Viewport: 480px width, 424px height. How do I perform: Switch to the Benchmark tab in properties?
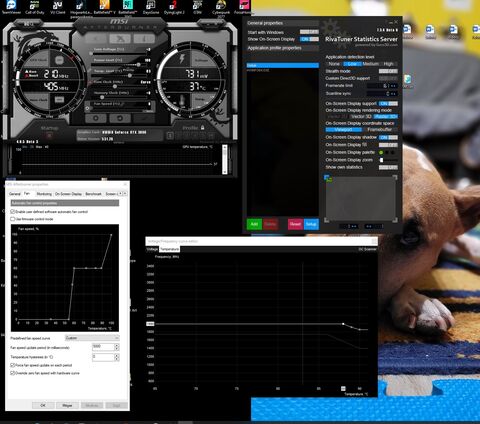tap(94, 194)
